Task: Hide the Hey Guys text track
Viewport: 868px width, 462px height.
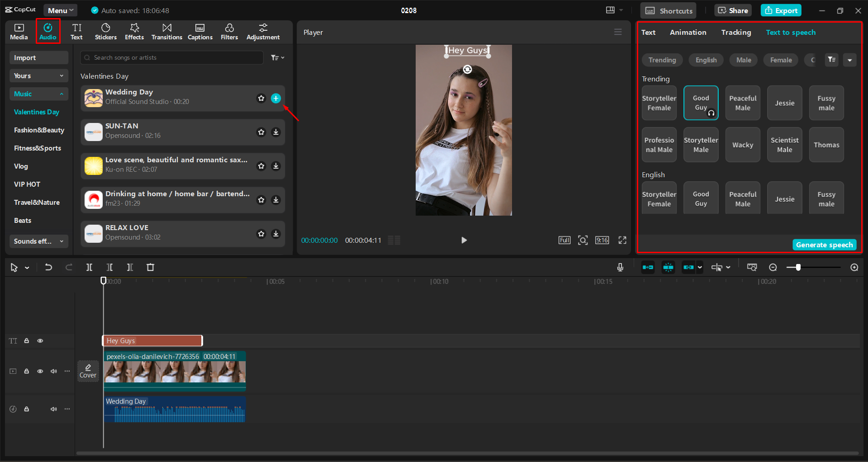Action: [x=40, y=340]
